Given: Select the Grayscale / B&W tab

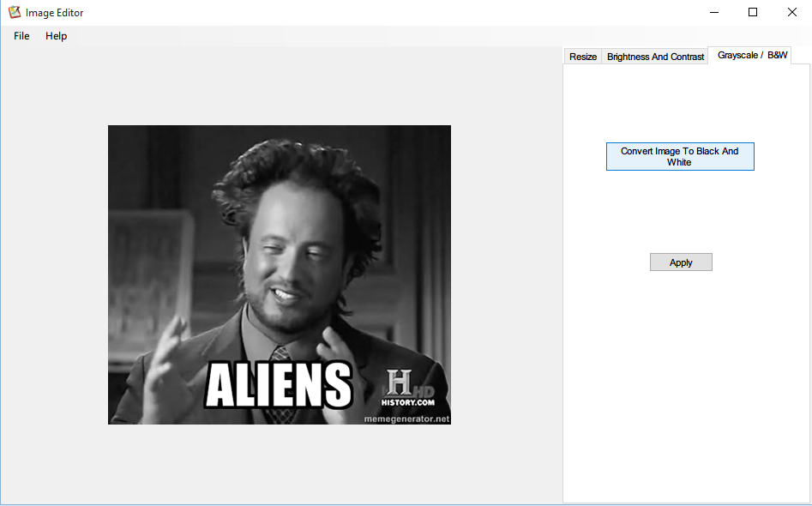Looking at the screenshot, I should click(752, 55).
